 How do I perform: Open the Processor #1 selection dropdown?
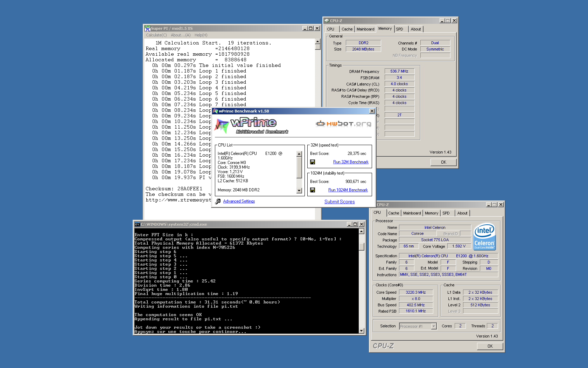point(434,326)
